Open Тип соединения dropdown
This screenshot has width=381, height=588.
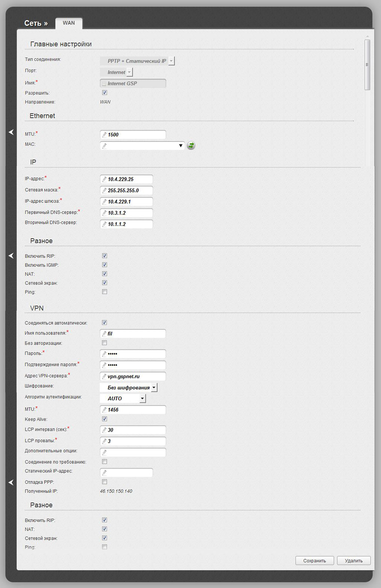tap(137, 61)
